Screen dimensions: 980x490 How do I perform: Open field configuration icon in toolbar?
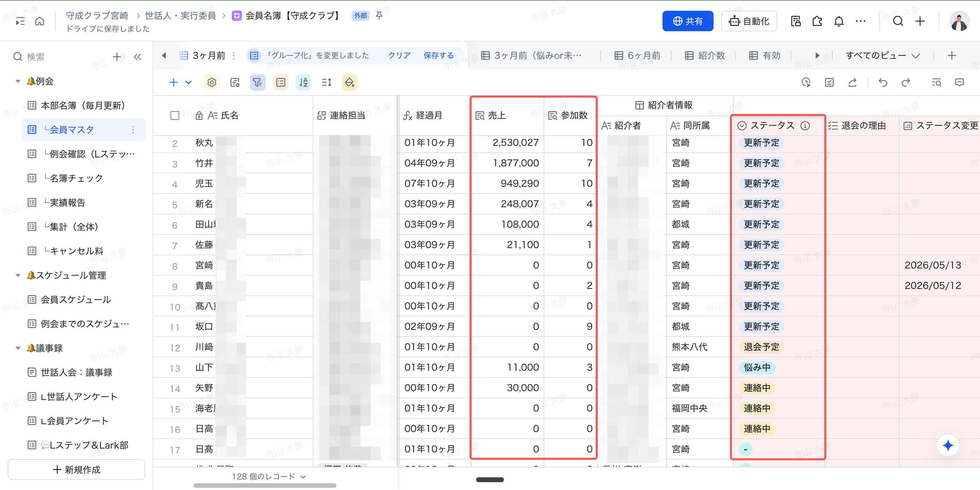pyautogui.click(x=235, y=82)
